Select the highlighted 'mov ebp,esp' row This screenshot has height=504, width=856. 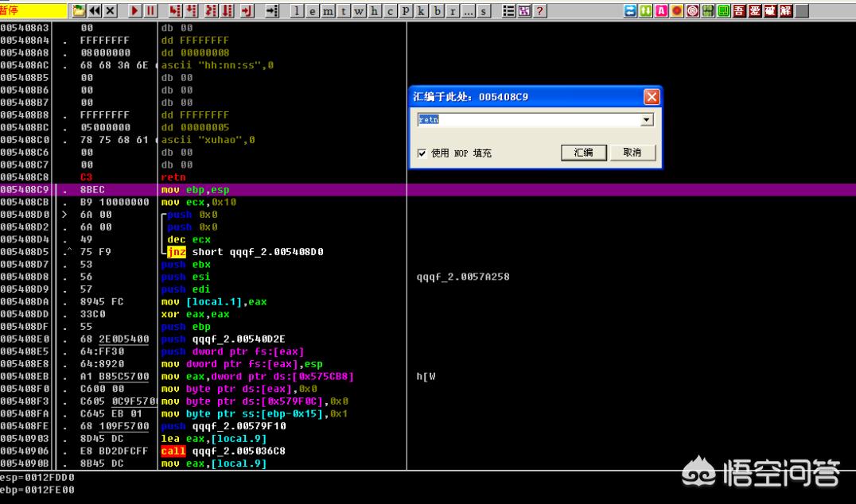pyautogui.click(x=428, y=190)
